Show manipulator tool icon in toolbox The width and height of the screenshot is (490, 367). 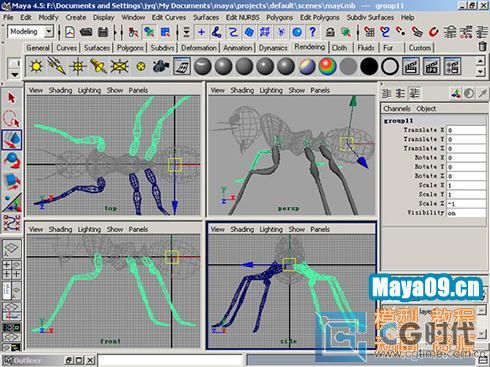[x=12, y=202]
